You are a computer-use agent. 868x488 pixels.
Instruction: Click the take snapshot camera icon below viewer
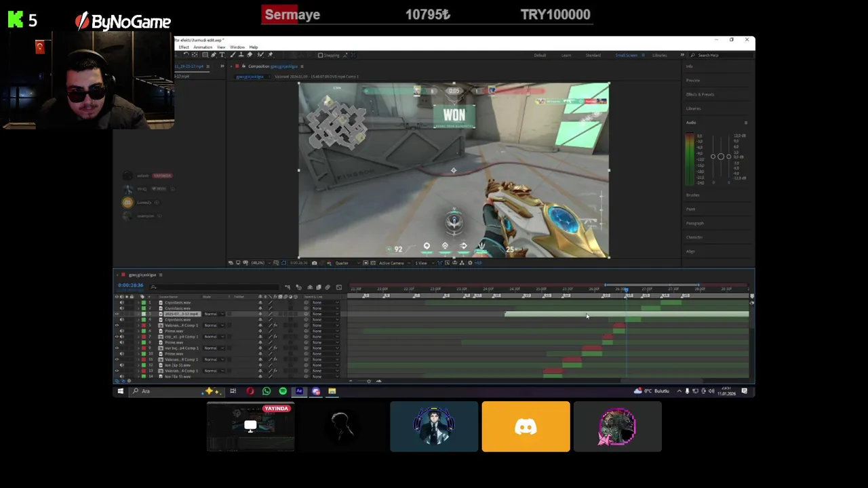click(x=314, y=263)
